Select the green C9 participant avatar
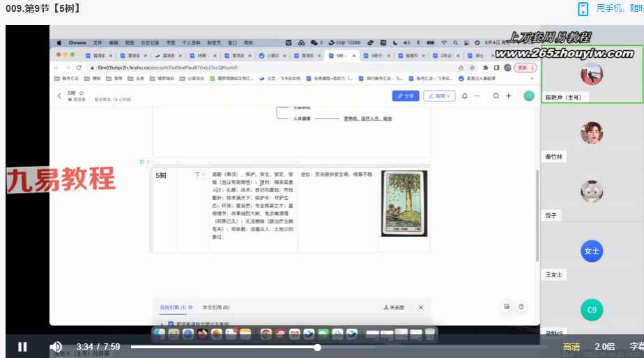This screenshot has height=358, width=644. click(592, 309)
